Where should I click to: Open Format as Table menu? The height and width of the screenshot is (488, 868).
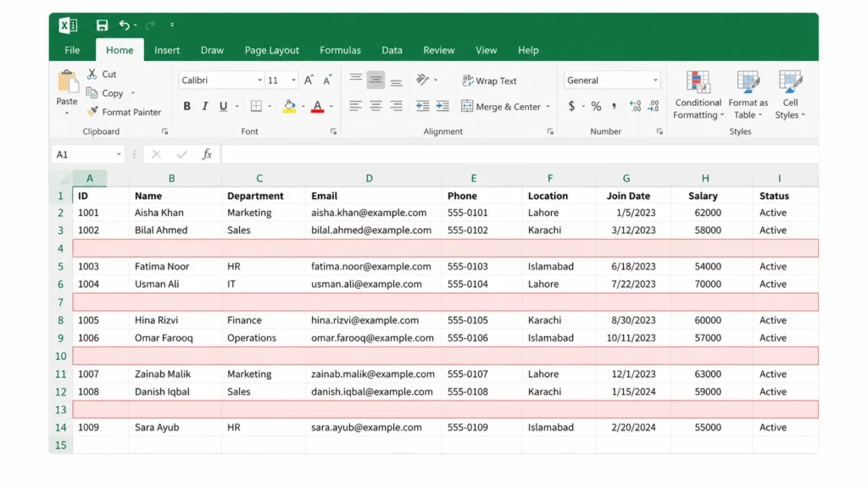(x=748, y=95)
